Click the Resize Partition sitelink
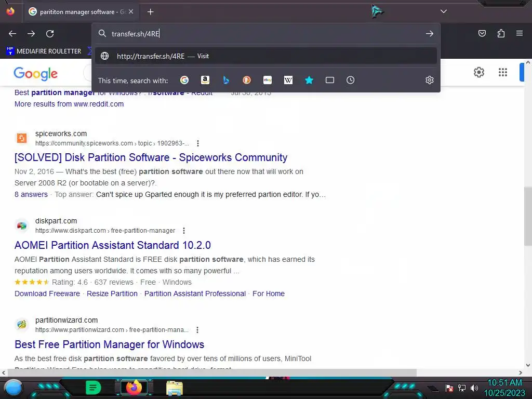 point(112,294)
